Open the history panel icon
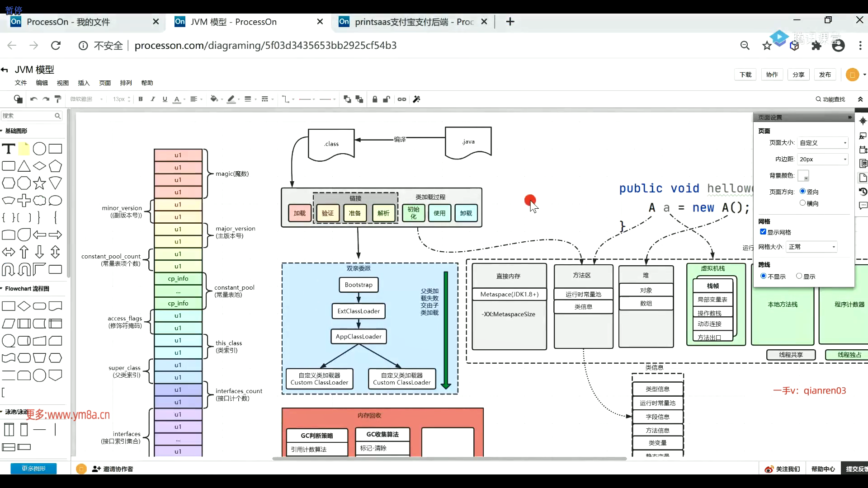Viewport: 868px width, 488px height. coord(863,192)
